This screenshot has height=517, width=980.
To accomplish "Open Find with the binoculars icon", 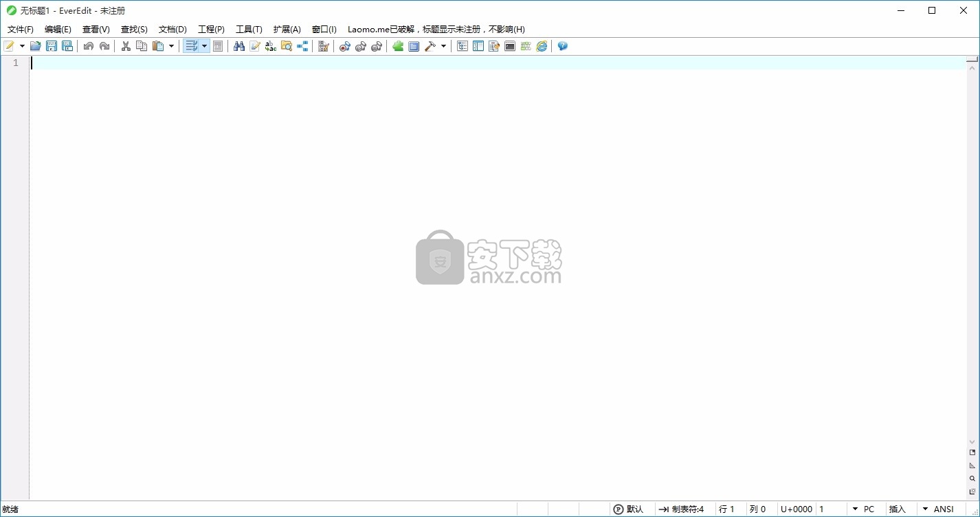I will 239,46.
